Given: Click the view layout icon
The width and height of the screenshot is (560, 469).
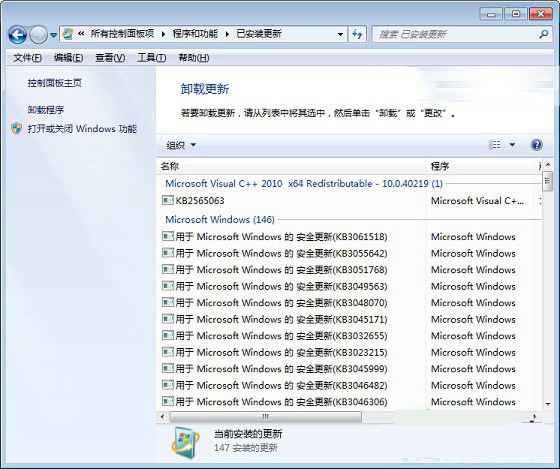Looking at the screenshot, I should click(x=495, y=145).
